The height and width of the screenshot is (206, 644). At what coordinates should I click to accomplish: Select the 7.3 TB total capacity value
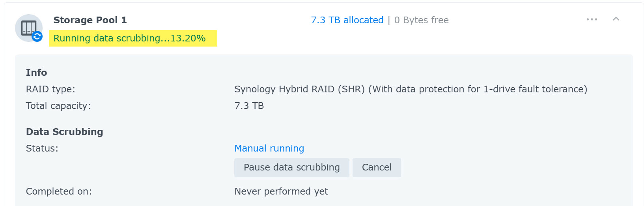tap(249, 106)
